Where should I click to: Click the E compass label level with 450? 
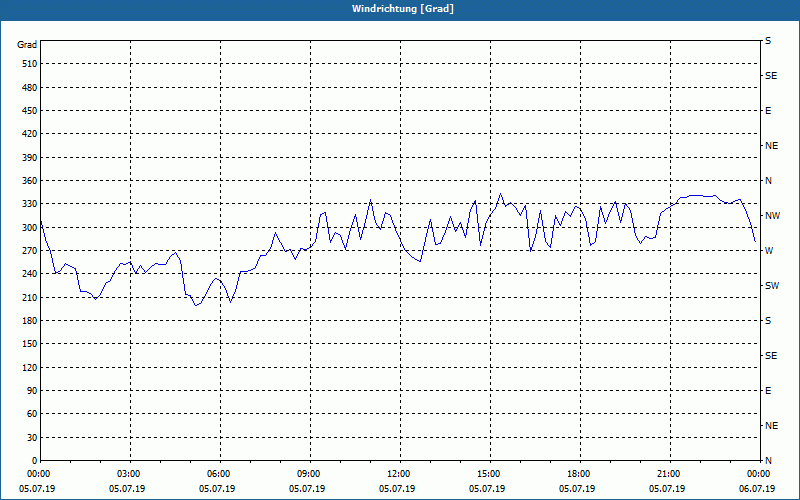click(768, 111)
